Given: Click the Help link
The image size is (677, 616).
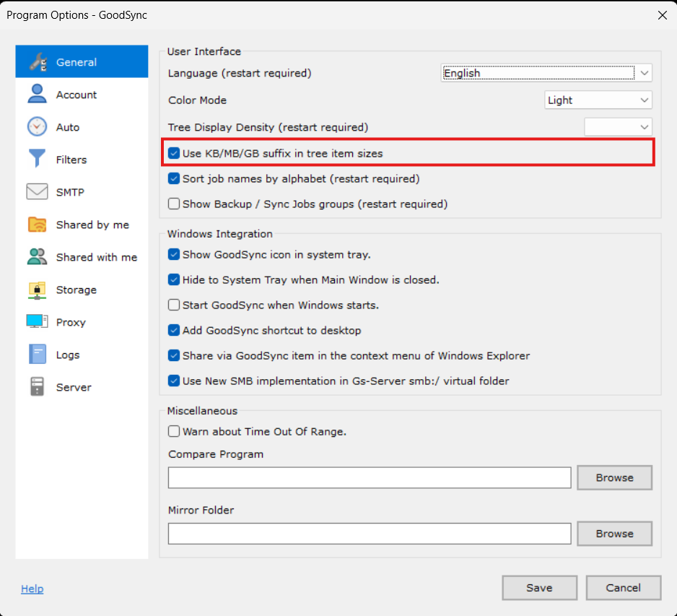Looking at the screenshot, I should [32, 589].
